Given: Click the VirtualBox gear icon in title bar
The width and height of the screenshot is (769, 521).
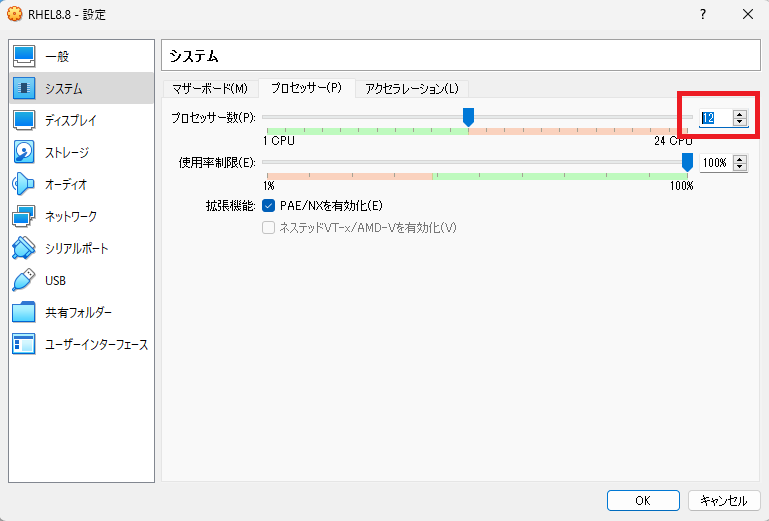Looking at the screenshot, I should [15, 14].
